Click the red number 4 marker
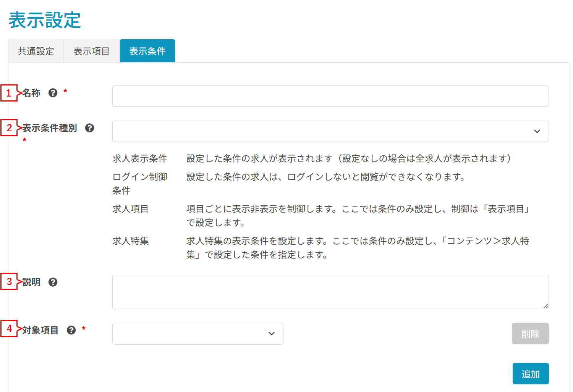 point(9,328)
